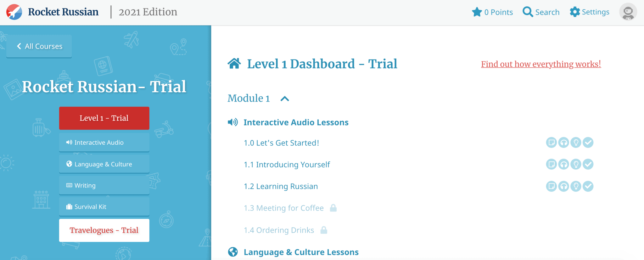Toggle completion checkmark for 1.2 Learning Russian

[x=589, y=186]
